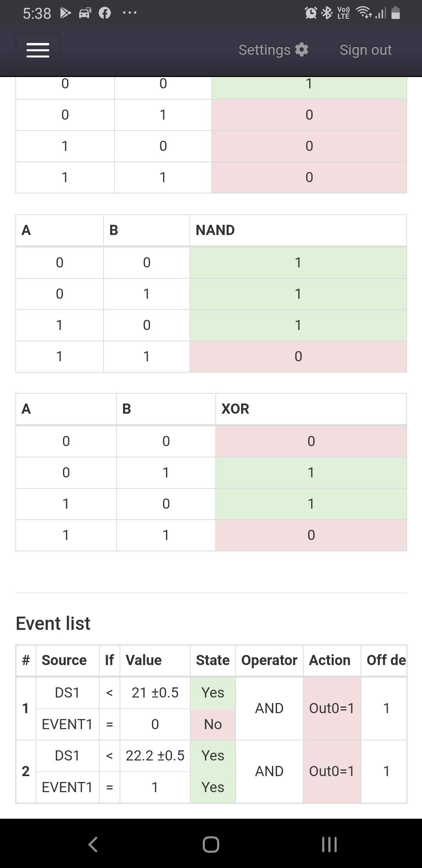Image resolution: width=422 pixels, height=868 pixels.
Task: Tap the Android back navigation button
Action: point(93,844)
